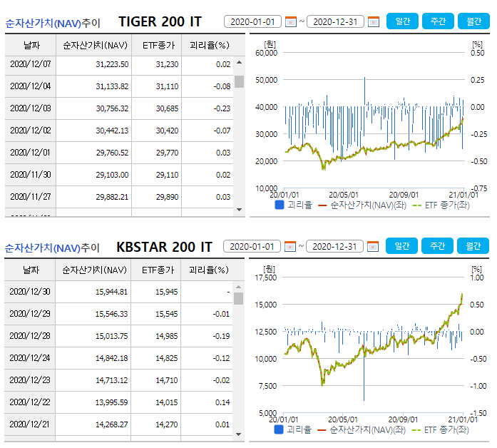Open start-date calendar icon in TIGER 200 IT panel
The width and height of the screenshot is (497, 448).
point(291,21)
